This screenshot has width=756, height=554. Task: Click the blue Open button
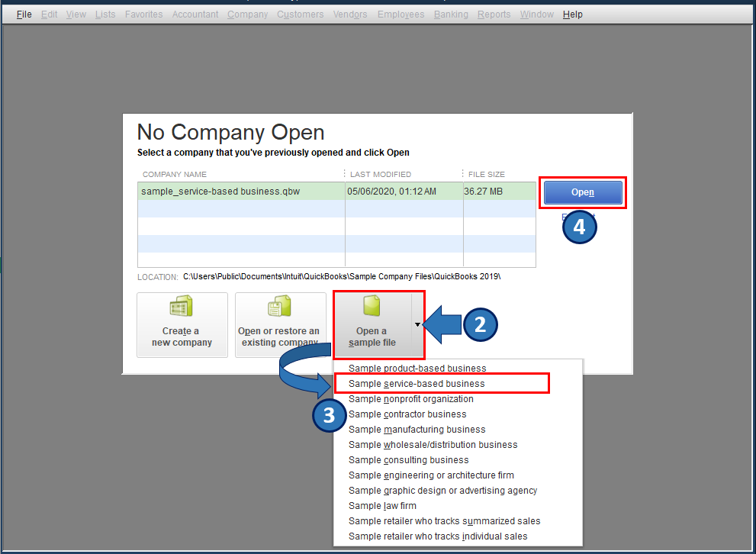point(582,192)
